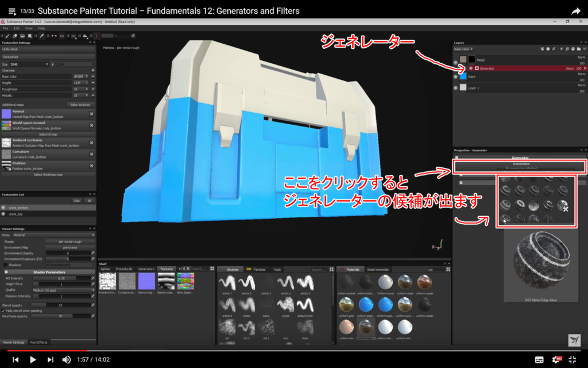The height and width of the screenshot is (368, 588).
Task: Click the share arrow icon in video header
Action: pyautogui.click(x=575, y=11)
